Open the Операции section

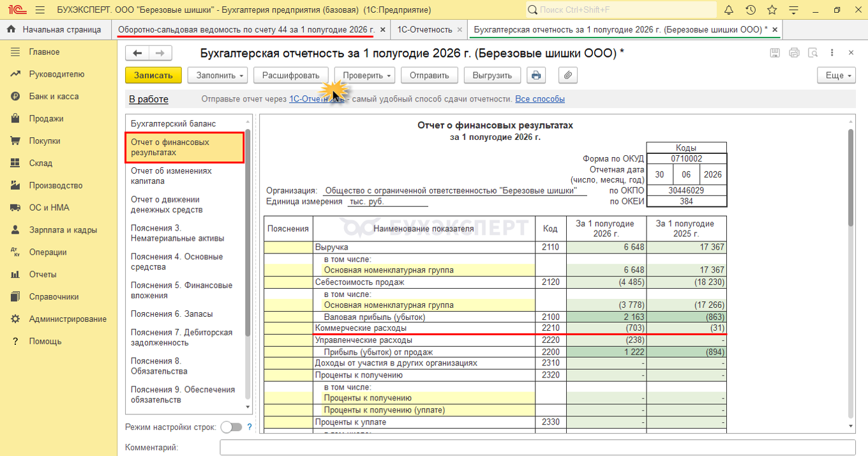point(47,252)
